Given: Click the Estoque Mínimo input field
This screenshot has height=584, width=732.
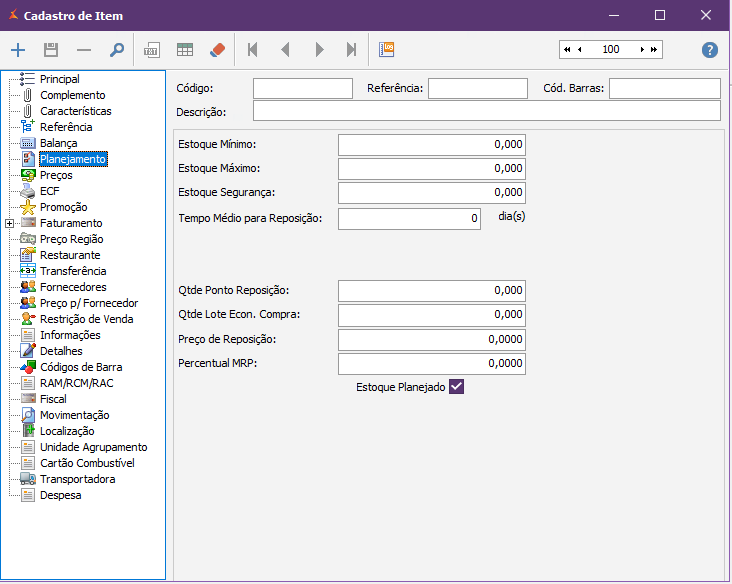Looking at the screenshot, I should [x=431, y=144].
